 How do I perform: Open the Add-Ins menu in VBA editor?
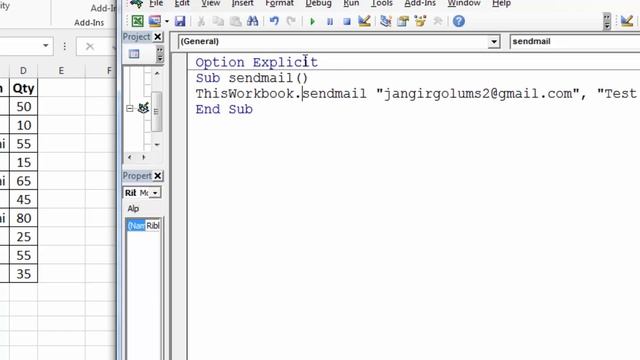[x=420, y=3]
